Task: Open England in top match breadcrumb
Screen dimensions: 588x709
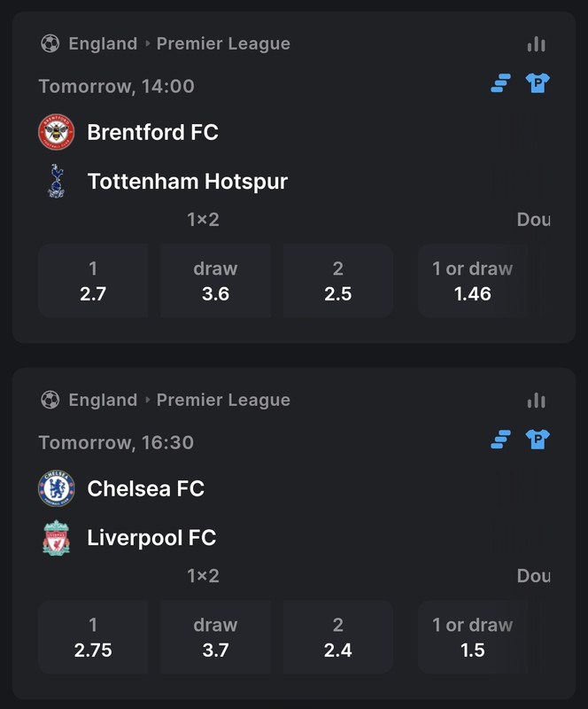Action: pos(103,43)
